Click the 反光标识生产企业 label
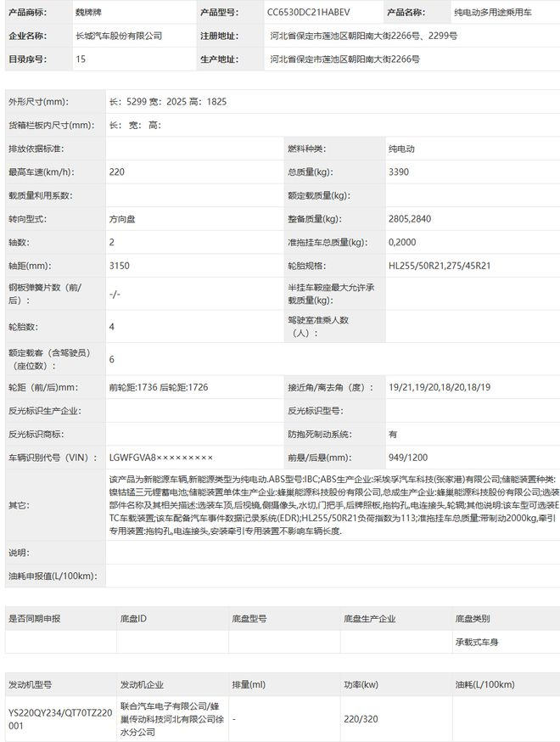The image size is (560, 742). (x=44, y=411)
